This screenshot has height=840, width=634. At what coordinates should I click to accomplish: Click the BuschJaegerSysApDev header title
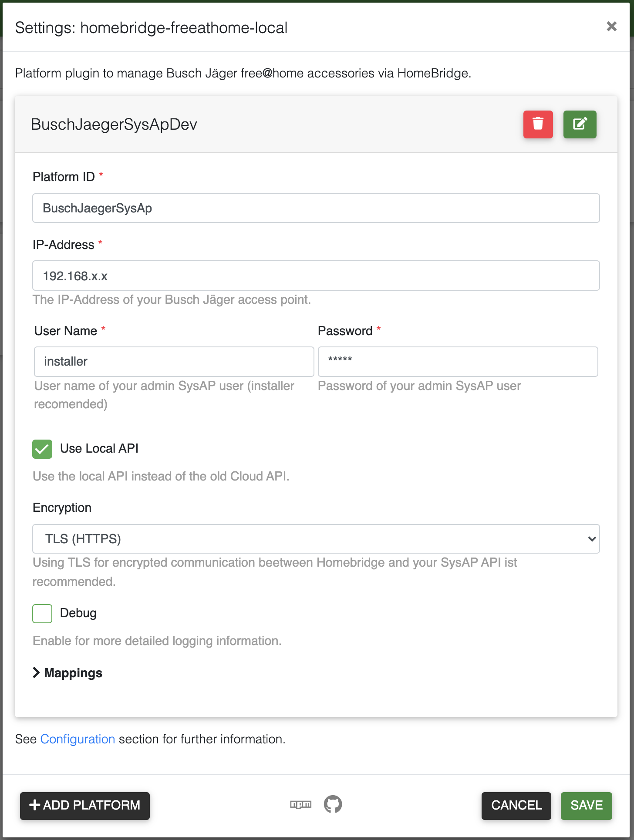click(114, 124)
